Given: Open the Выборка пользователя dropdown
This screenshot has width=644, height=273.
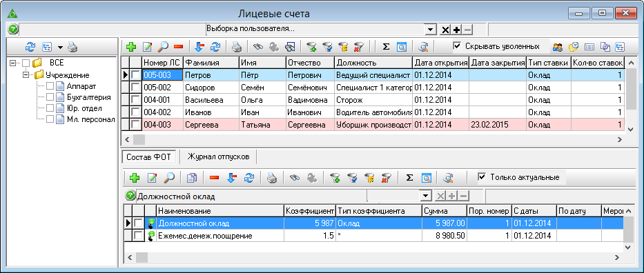Looking at the screenshot, I should pos(430,30).
